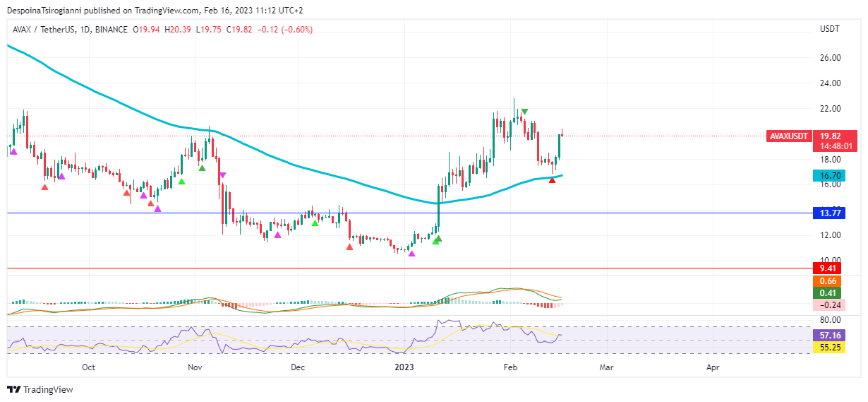
Task: Click the purple triangle at the January 2023 low
Action: (x=411, y=254)
